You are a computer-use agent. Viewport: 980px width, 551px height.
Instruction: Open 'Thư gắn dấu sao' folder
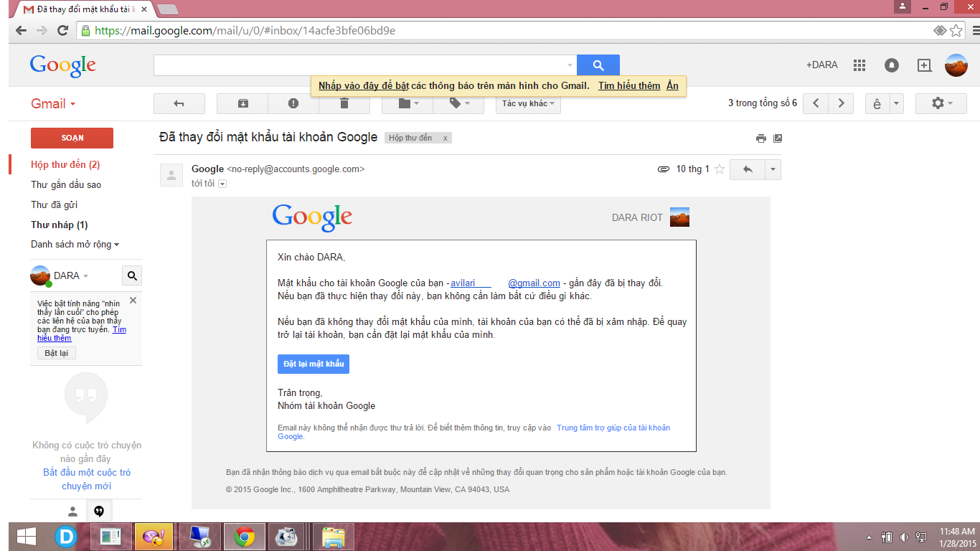tap(66, 185)
